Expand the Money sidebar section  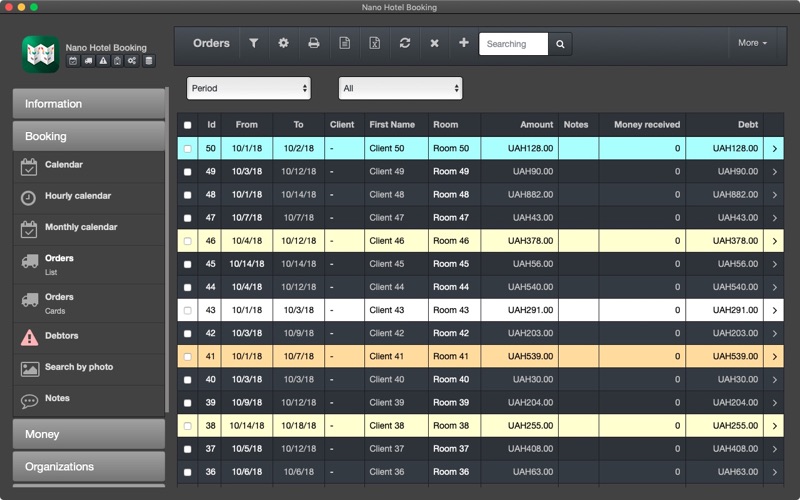(89, 434)
